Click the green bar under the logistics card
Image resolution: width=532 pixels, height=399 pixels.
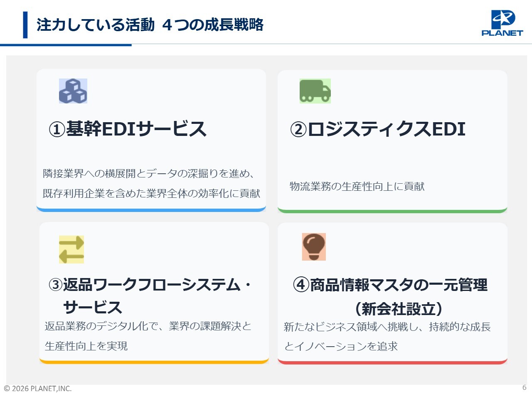click(392, 211)
